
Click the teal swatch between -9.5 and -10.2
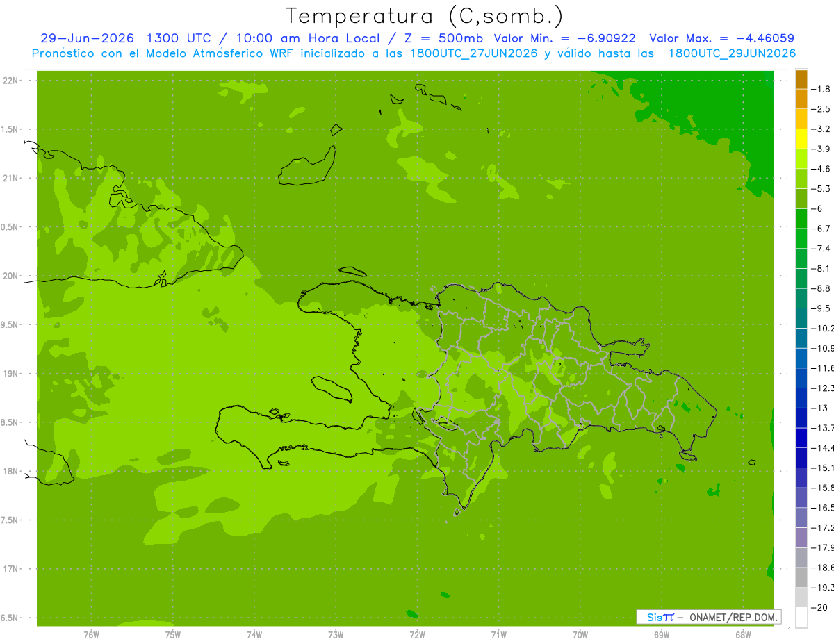point(802,318)
